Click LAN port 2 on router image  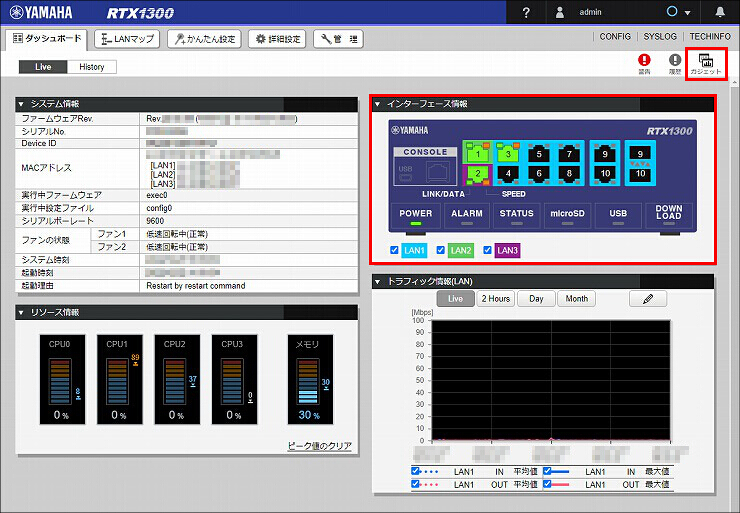(478, 174)
